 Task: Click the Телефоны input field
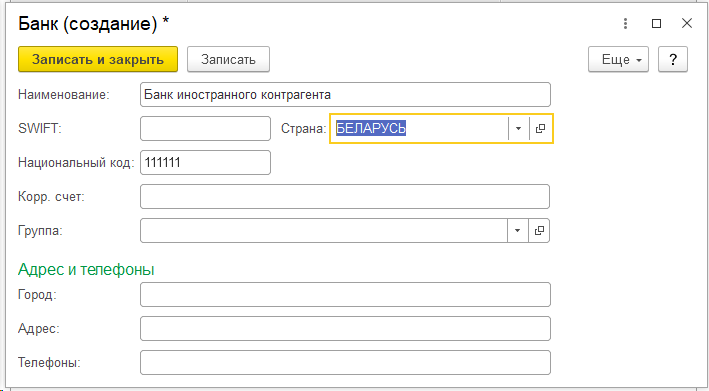[345, 363]
